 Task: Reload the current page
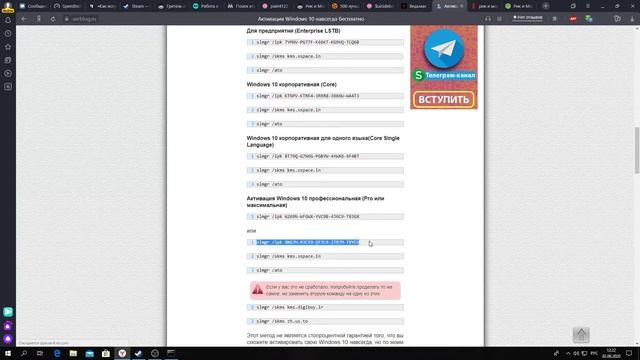pyautogui.click(x=53, y=19)
